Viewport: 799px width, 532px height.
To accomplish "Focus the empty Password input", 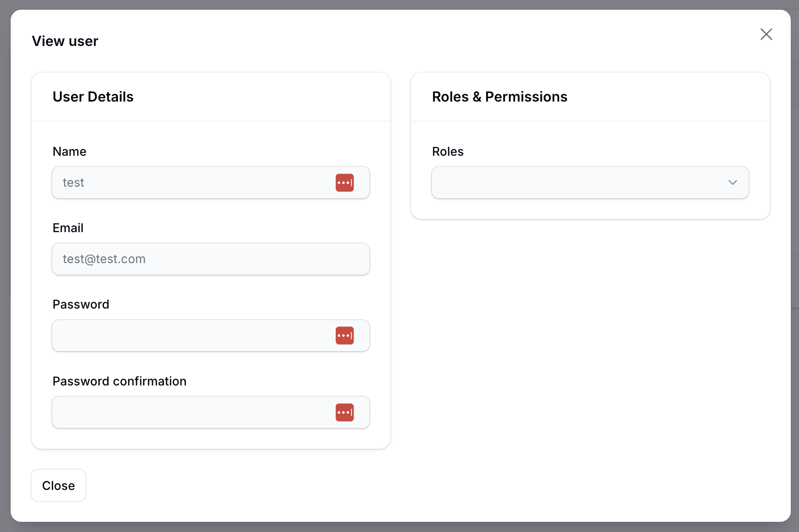I will (x=193, y=336).
